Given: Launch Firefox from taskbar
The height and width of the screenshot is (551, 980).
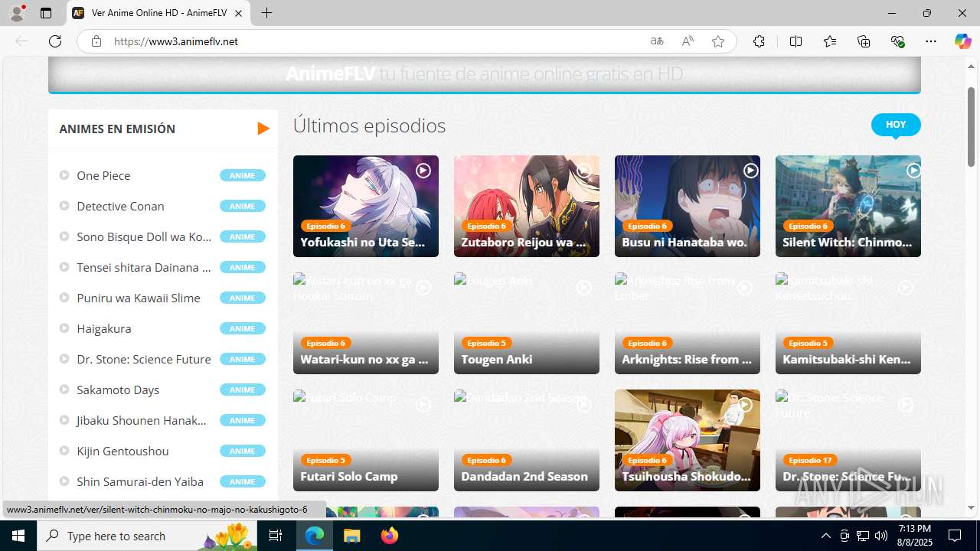Looking at the screenshot, I should pyautogui.click(x=390, y=536).
